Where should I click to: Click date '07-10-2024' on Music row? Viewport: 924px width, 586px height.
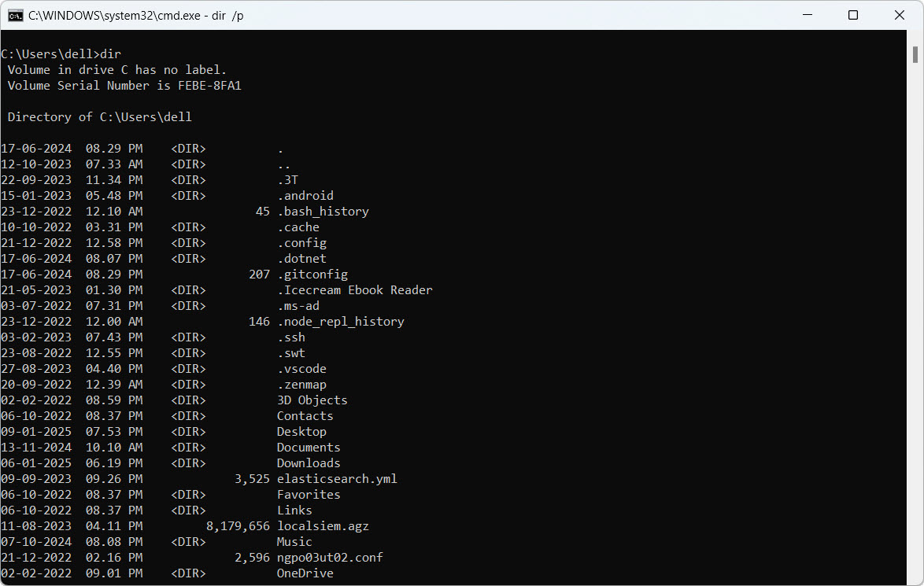coord(36,542)
